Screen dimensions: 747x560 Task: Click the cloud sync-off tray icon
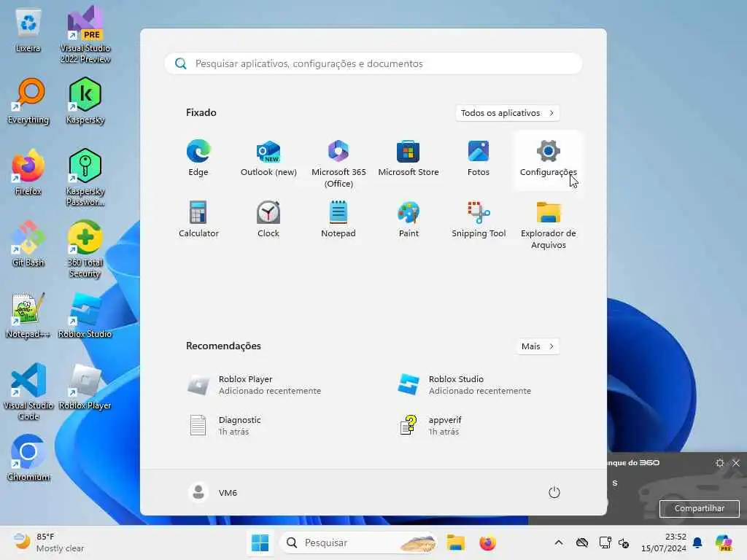coord(581,542)
